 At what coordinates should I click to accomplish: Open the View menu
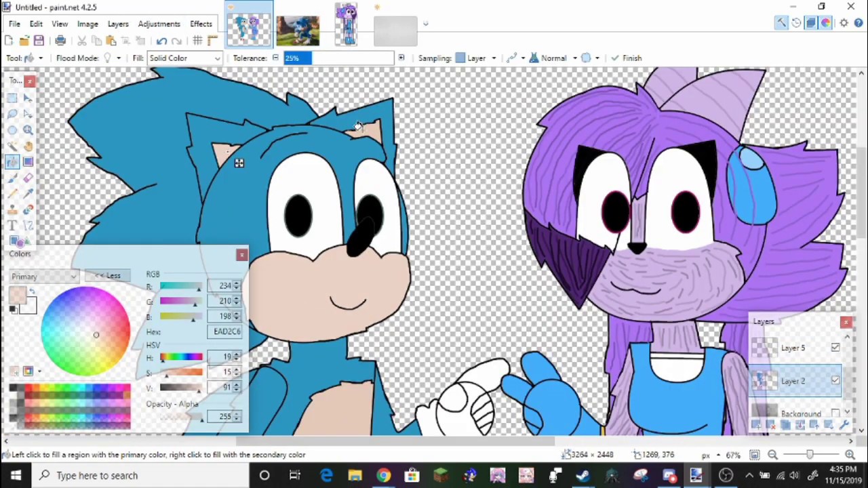coord(60,24)
